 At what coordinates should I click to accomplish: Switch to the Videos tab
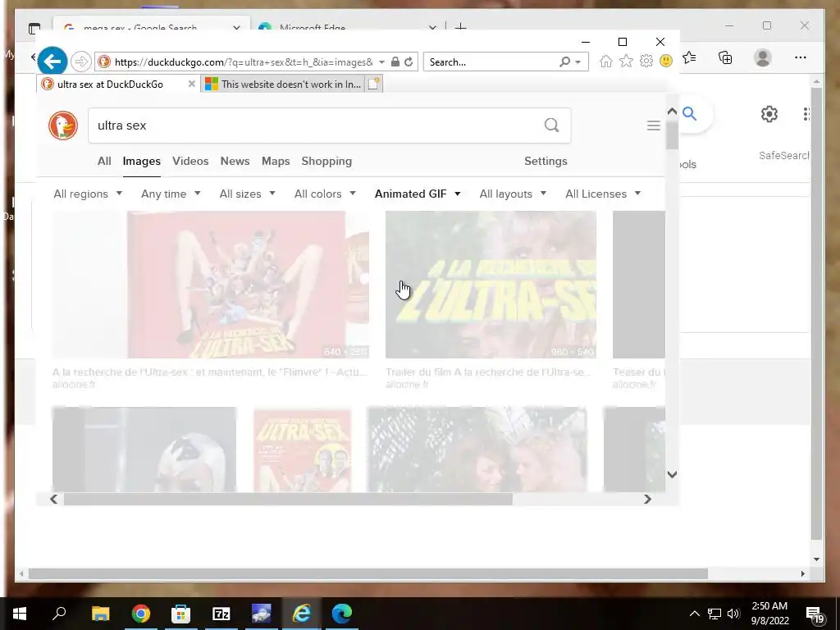point(190,162)
